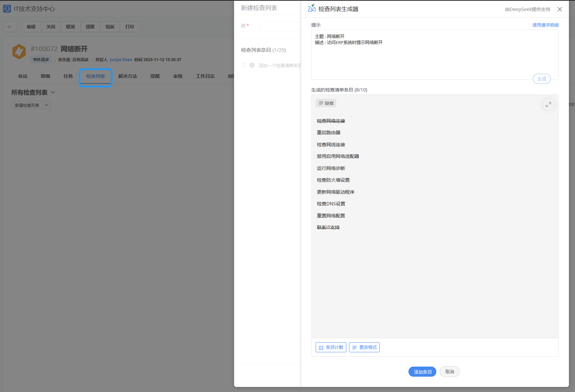Viewport: 575px width, 392px height.
Task: Click the IT技术支持中心 headset icon
Action: 7,9
